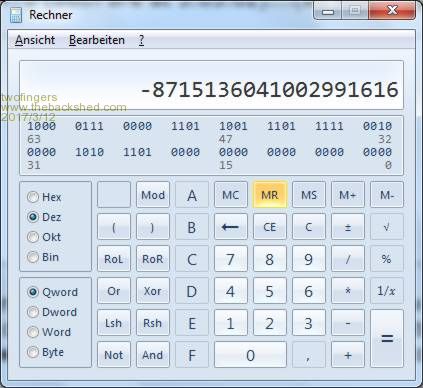Click the number 4 key

231,291
